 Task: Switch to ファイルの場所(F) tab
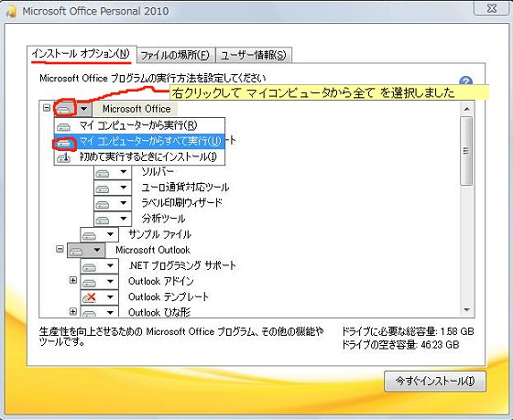176,55
